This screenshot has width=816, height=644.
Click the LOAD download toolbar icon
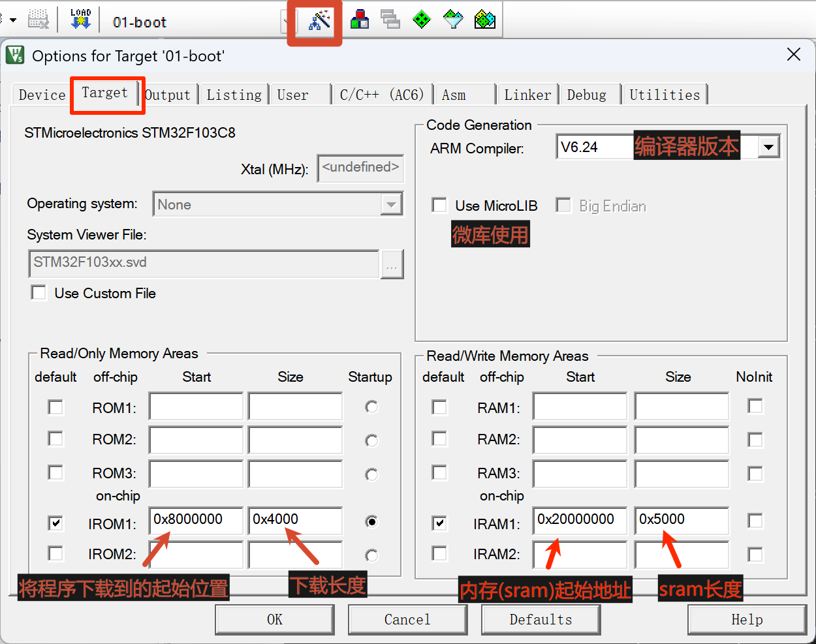[80, 20]
